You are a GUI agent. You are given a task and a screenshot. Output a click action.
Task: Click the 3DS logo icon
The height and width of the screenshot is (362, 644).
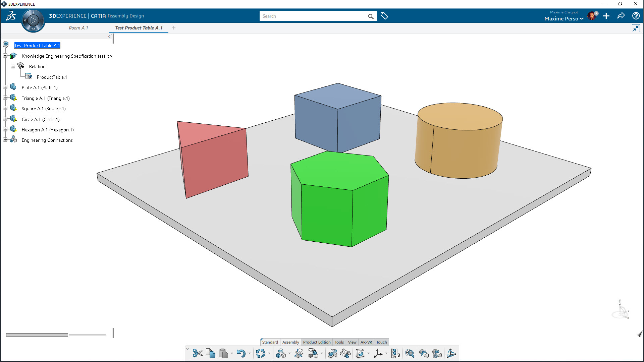click(x=11, y=16)
